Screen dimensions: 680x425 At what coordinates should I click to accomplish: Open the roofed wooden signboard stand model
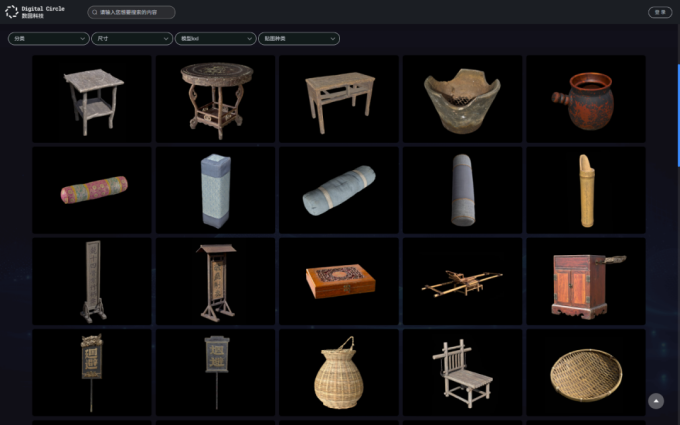[216, 281]
